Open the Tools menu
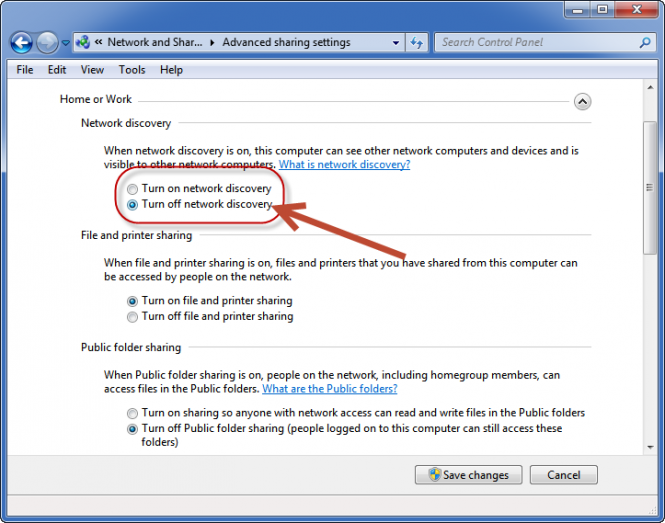The width and height of the screenshot is (665, 523). [x=132, y=70]
